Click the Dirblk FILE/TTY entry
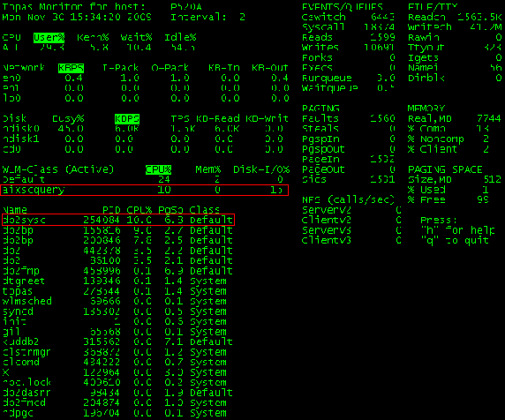505x420 pixels. (455, 79)
